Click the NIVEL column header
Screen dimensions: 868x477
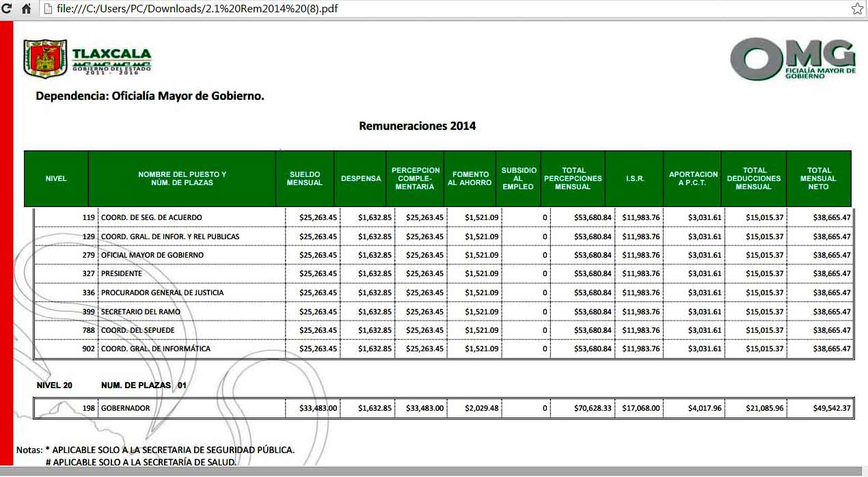56,178
